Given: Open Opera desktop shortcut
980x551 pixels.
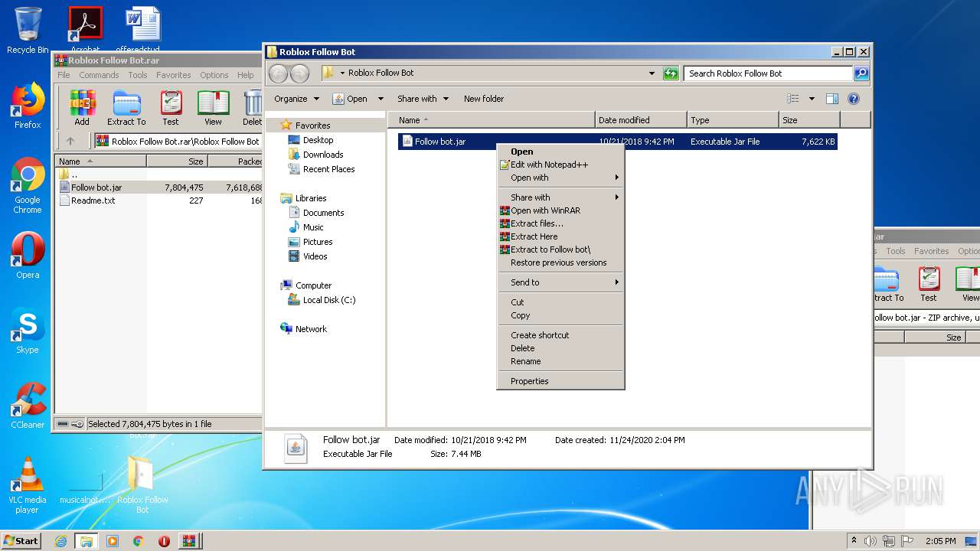Looking at the screenshot, I should click(28, 256).
